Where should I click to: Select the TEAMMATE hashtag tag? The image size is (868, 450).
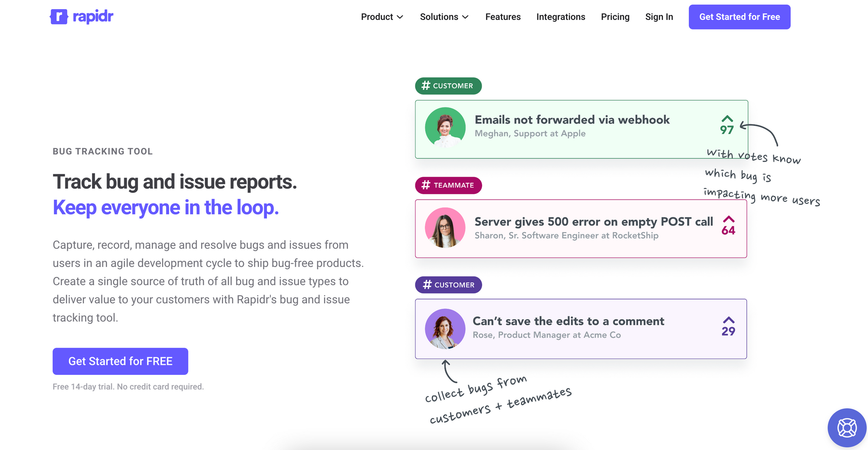pyautogui.click(x=448, y=185)
